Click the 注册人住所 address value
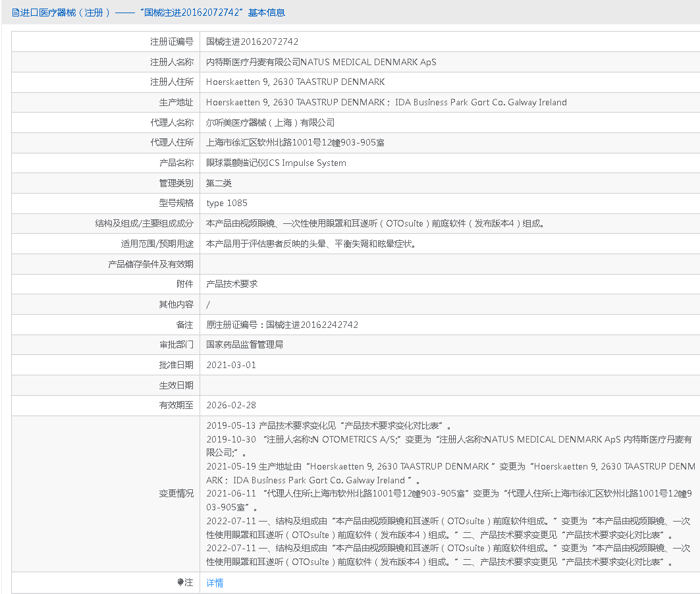Image resolution: width=700 pixels, height=594 pixels. (295, 82)
